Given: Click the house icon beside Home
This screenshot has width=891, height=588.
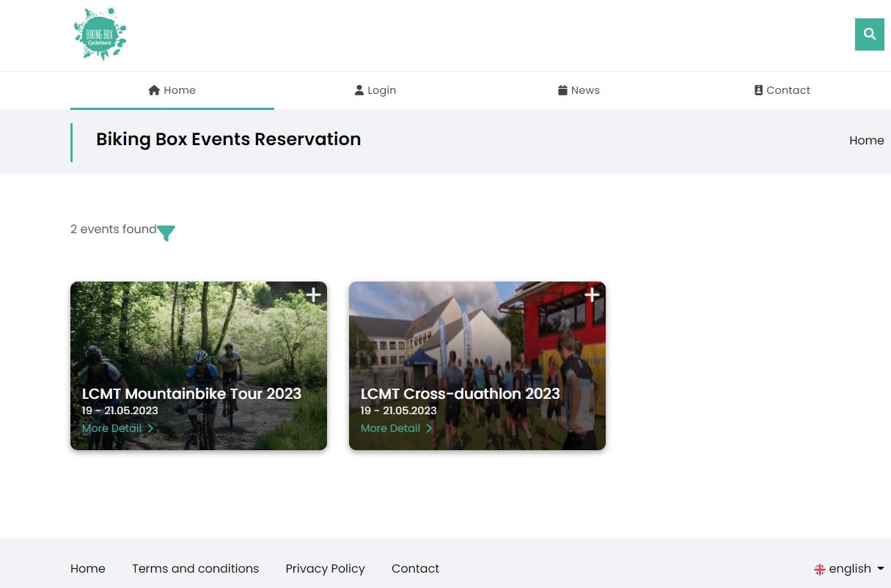Looking at the screenshot, I should (154, 90).
